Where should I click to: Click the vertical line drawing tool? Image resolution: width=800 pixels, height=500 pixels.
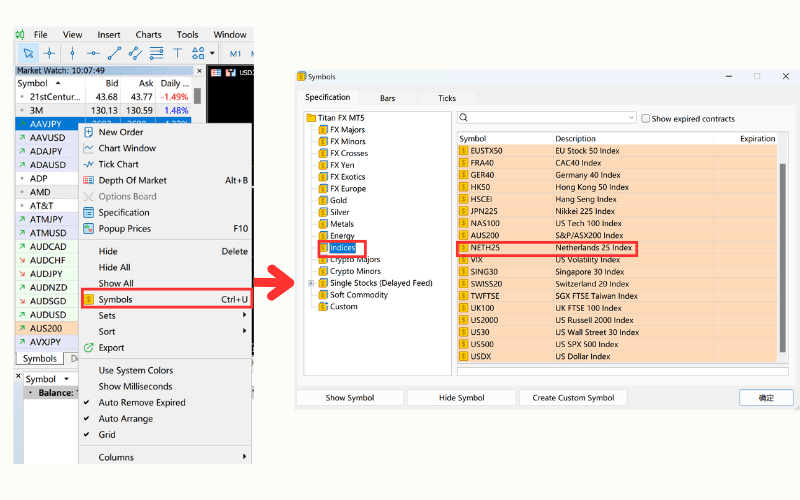(71, 53)
